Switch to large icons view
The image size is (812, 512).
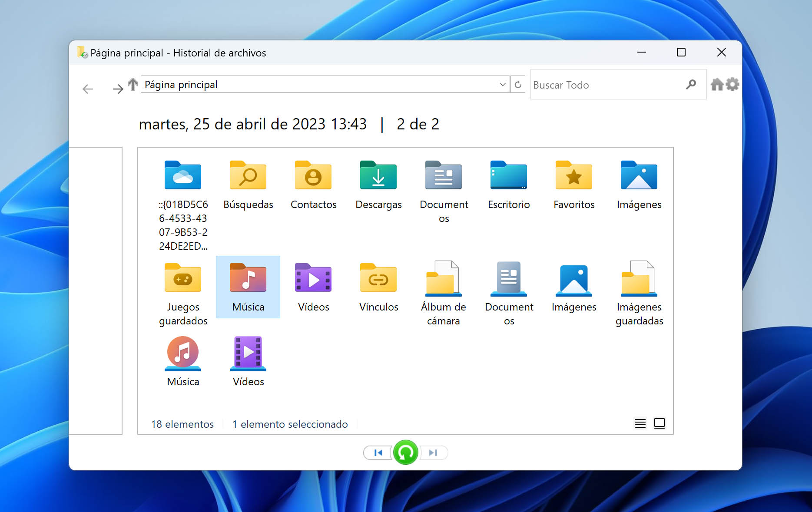click(660, 423)
